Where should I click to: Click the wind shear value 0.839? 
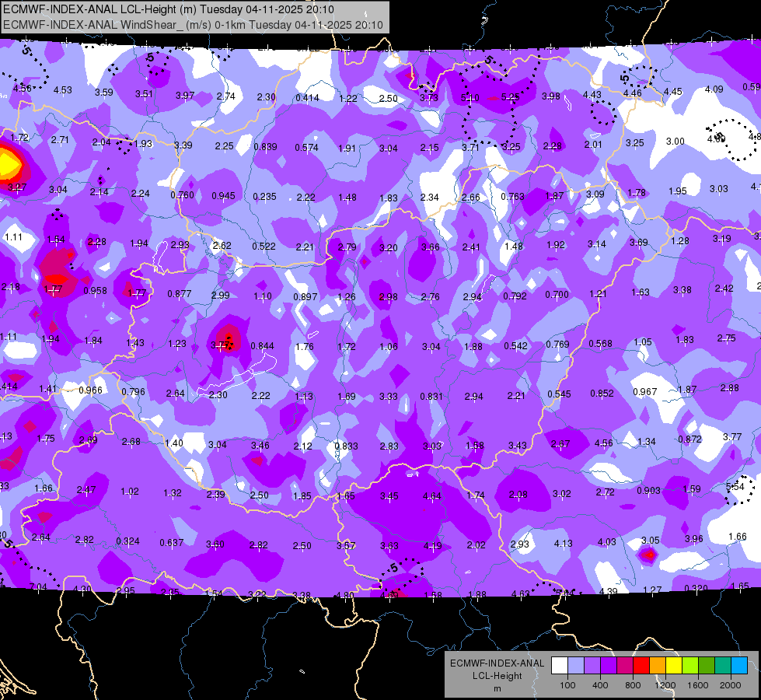[266, 147]
